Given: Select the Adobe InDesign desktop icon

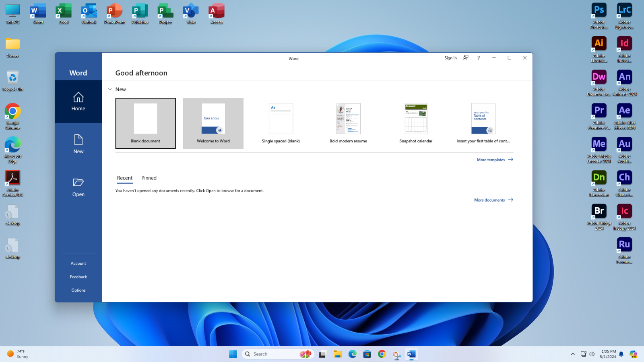Looking at the screenshot, I should [x=624, y=49].
